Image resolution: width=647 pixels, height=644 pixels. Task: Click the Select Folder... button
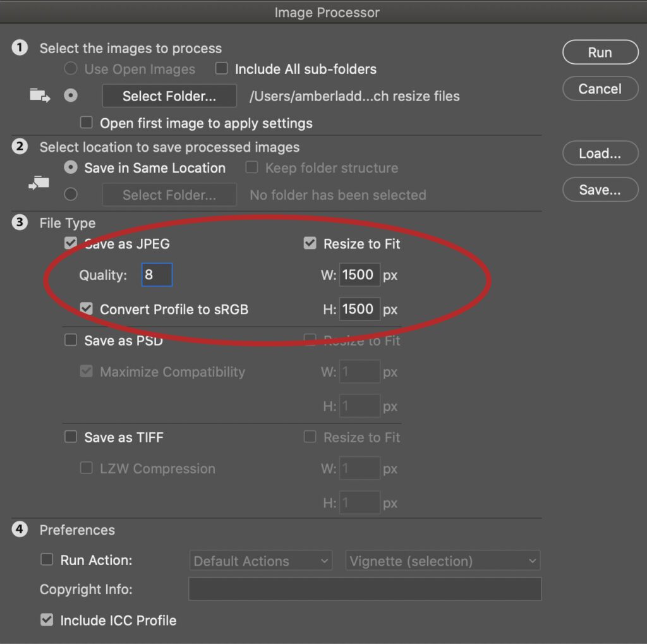[169, 96]
